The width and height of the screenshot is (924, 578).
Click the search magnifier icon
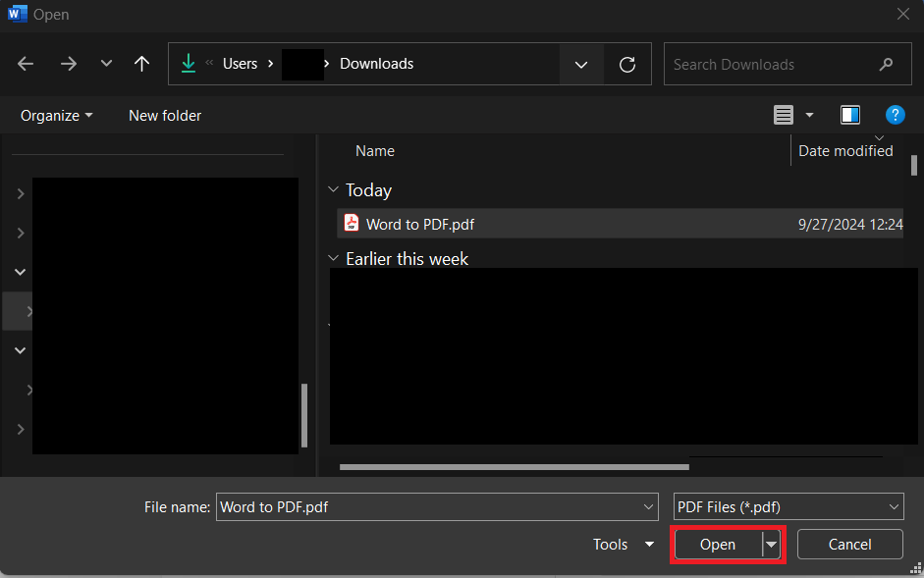(886, 64)
